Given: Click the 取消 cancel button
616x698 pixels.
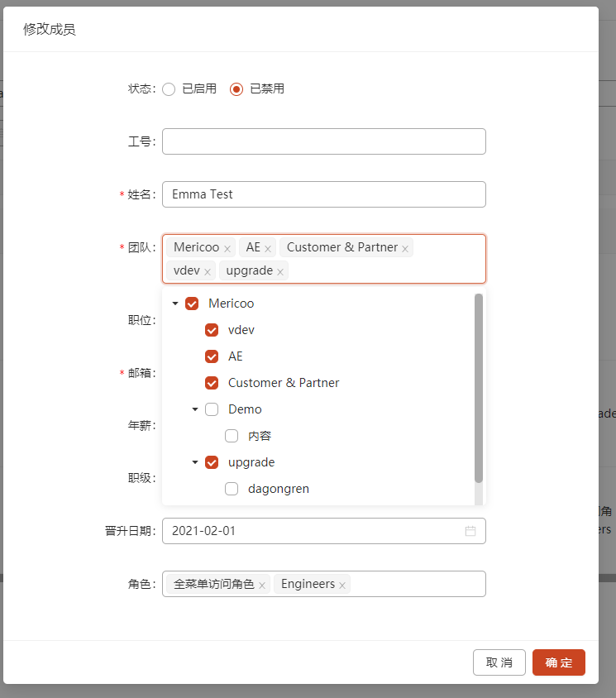Looking at the screenshot, I should click(499, 662).
